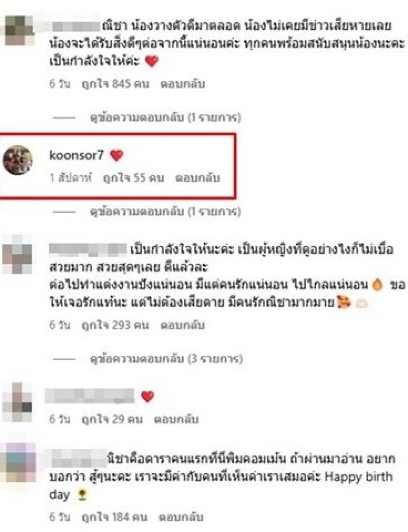
Task: Click the red heart ending the first comment
Action: (x=152, y=61)
